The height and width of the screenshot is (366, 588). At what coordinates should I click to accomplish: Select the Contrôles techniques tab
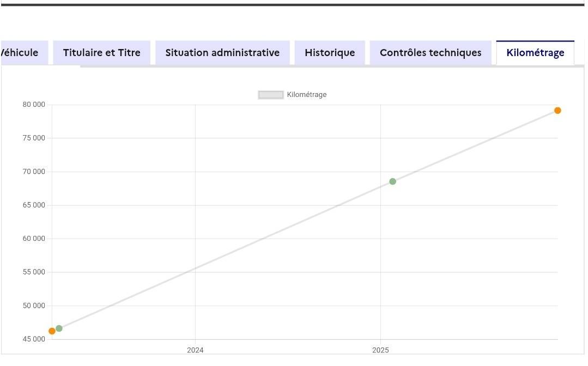431,53
